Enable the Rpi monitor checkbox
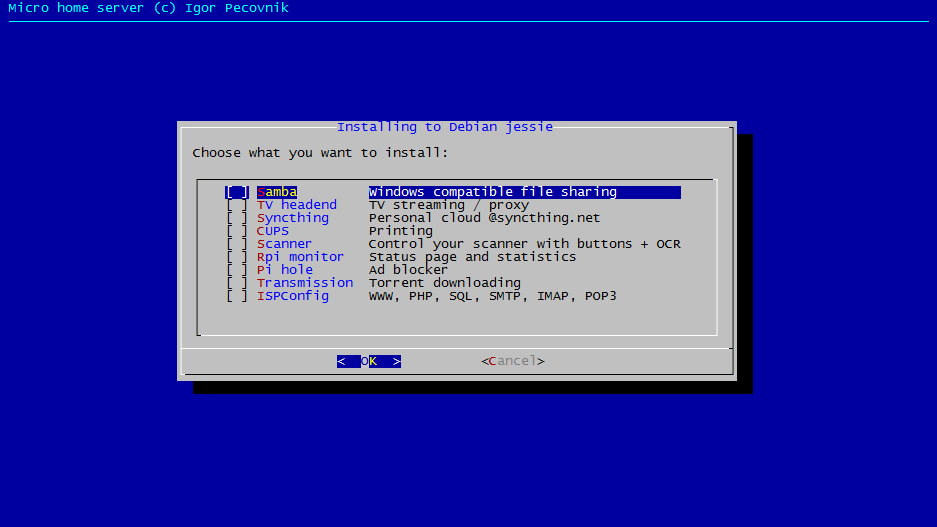This screenshot has height=527, width=937. [x=237, y=257]
